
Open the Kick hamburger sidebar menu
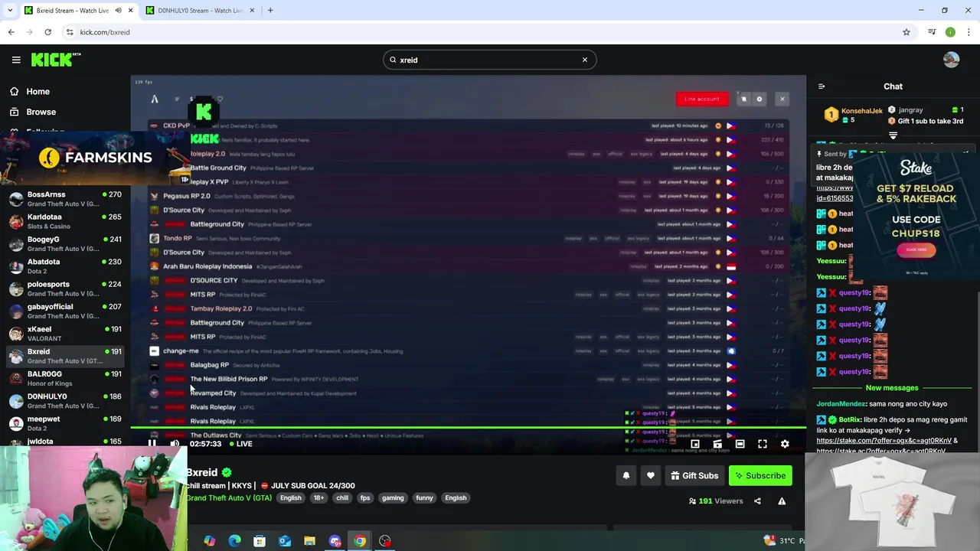[16, 60]
